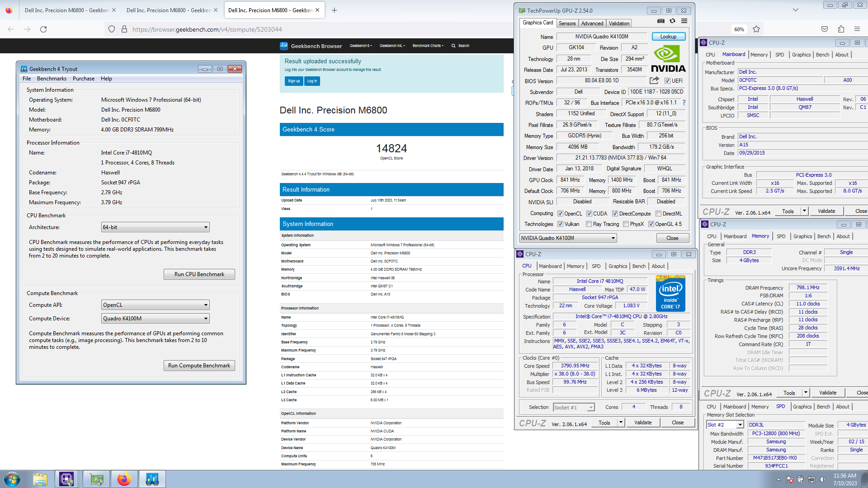Click the Save to Pocket icon

coord(825,29)
